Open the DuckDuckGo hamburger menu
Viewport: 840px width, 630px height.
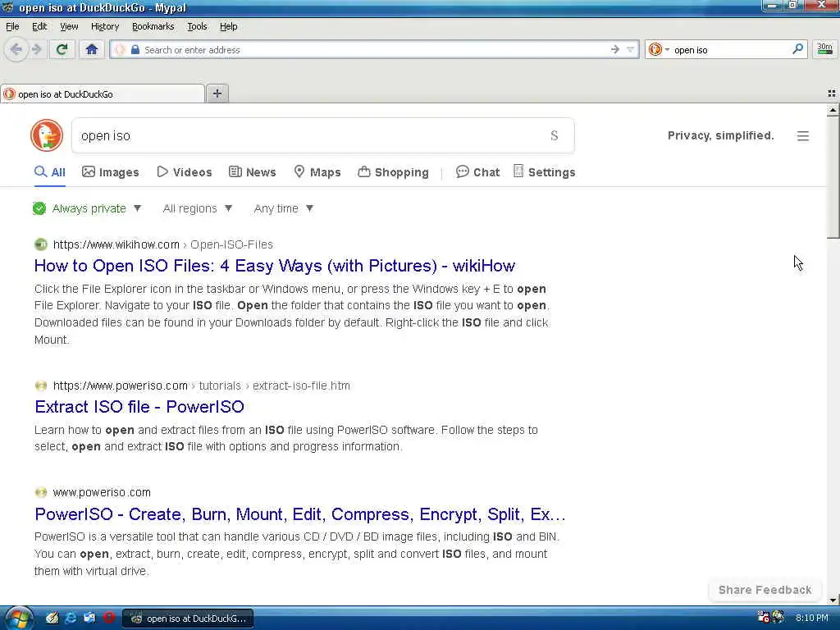802,136
